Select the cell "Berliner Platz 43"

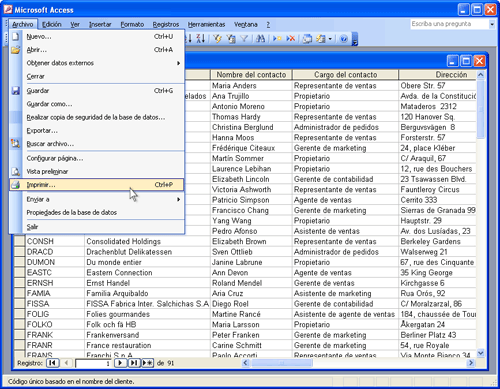438,335
